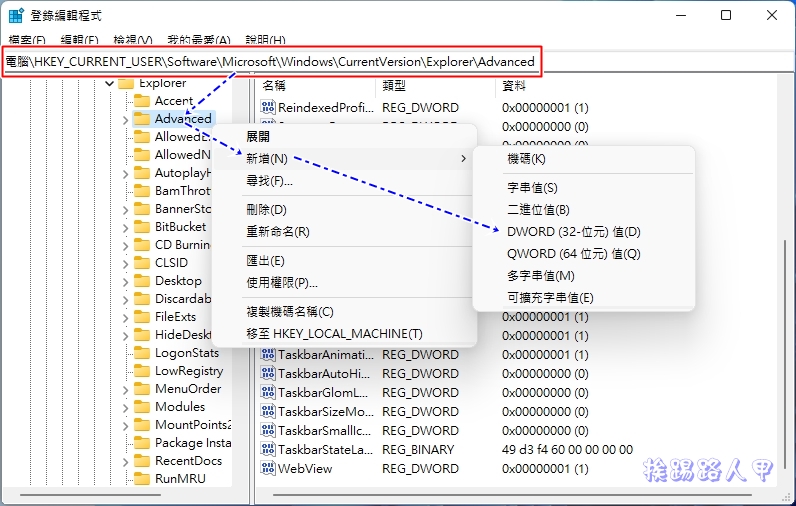Select 機碼(K) in the submenu
Screen dimensions: 796x506
tap(584, 159)
